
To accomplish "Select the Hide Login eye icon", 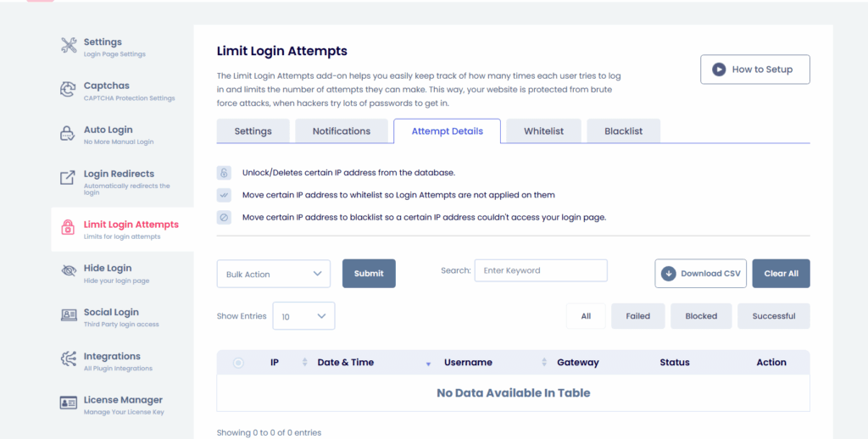I will click(69, 272).
